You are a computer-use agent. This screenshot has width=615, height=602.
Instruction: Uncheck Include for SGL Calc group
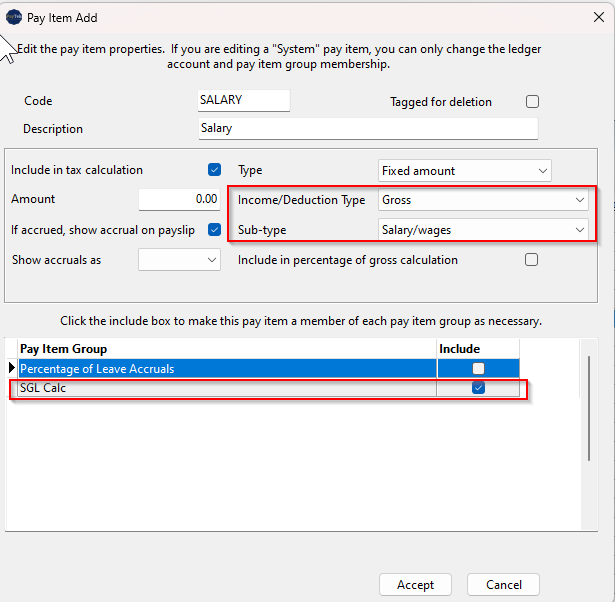click(478, 387)
